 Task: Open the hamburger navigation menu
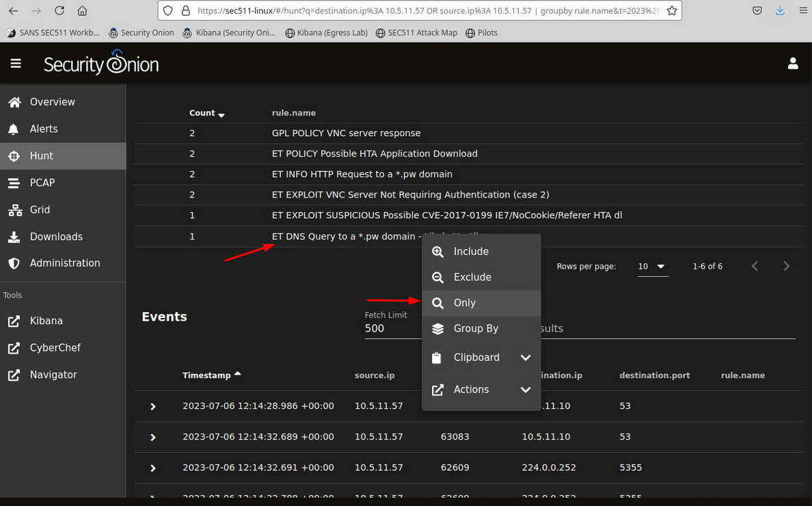coord(16,64)
